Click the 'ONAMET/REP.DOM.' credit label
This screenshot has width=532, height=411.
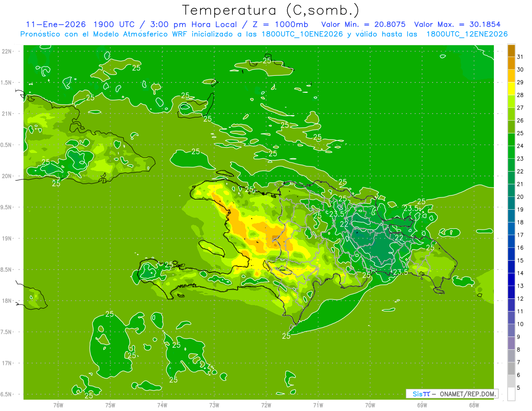click(x=468, y=394)
